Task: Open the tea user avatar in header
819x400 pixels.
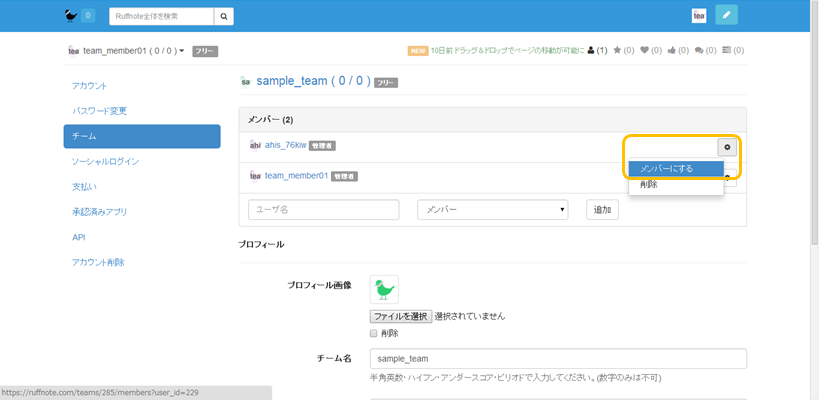Action: click(699, 16)
